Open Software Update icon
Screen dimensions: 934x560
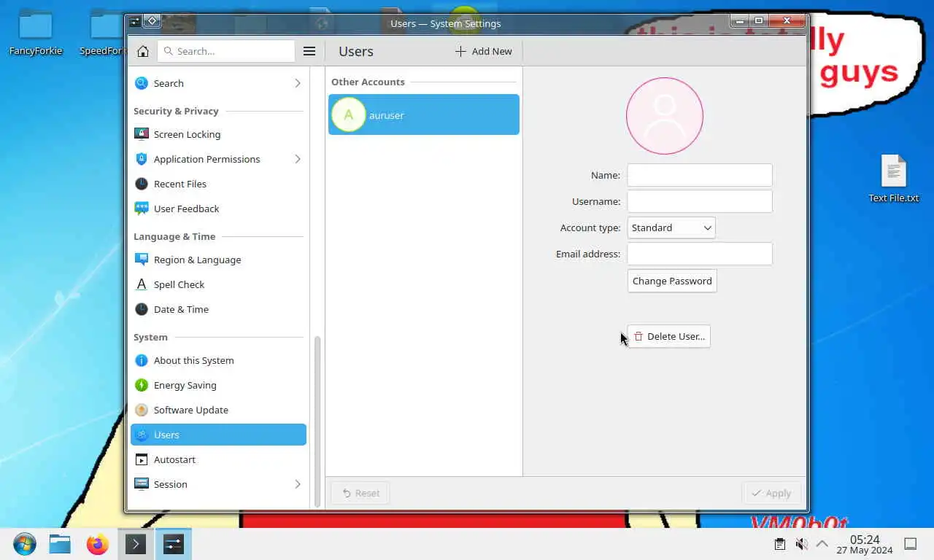point(142,410)
